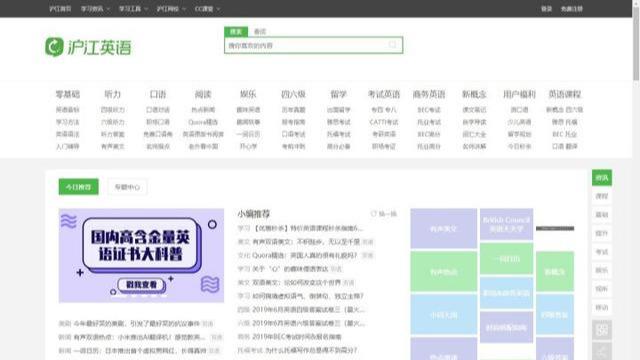This screenshot has width=640, height=360.
Task: Click the CATTI考试 link under 考试英语
Action: click(x=384, y=122)
